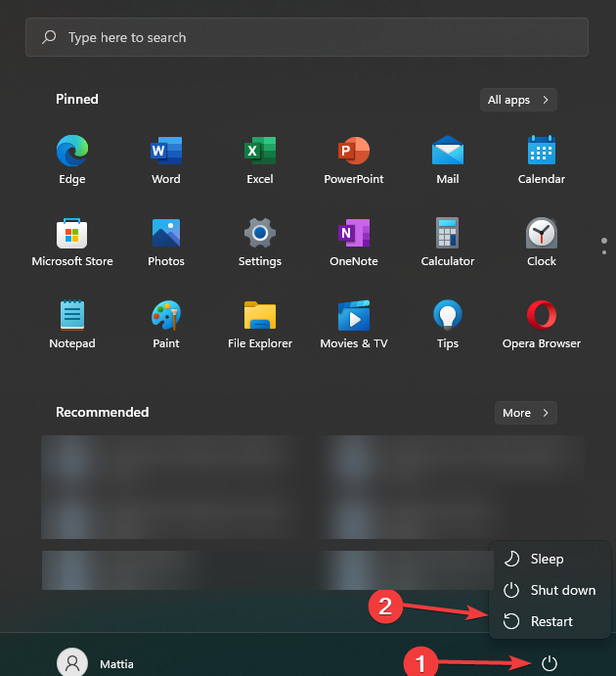Go to next pinned apps page dot
The height and width of the screenshot is (676, 616).
(x=604, y=252)
